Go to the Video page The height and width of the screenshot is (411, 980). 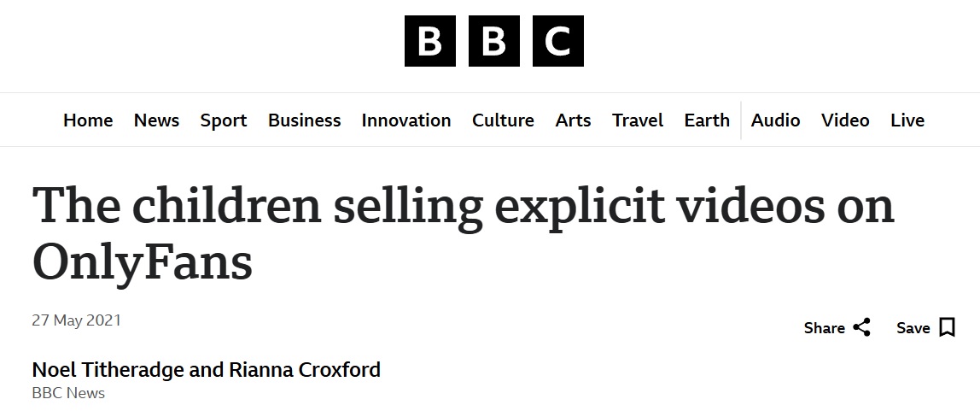(x=845, y=120)
